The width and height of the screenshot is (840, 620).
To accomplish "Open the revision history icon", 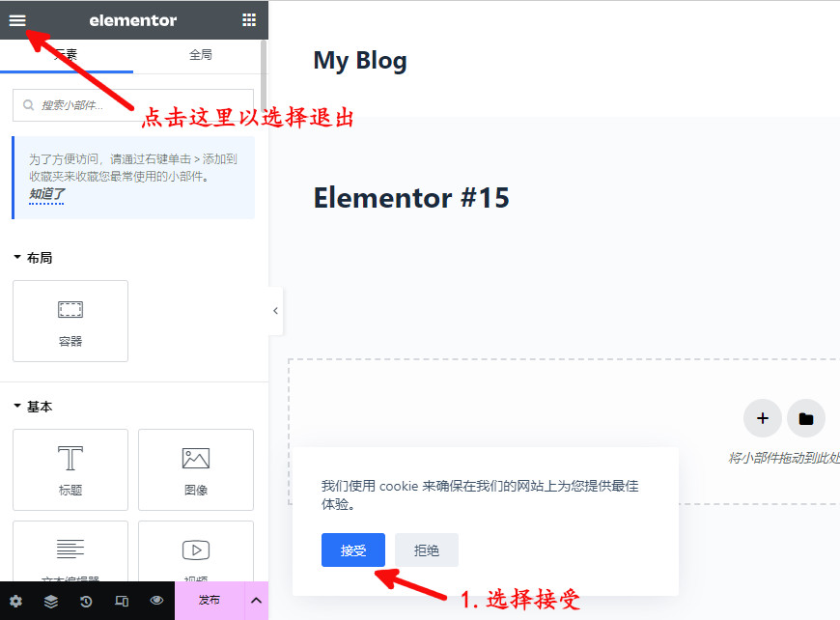I will [x=86, y=601].
